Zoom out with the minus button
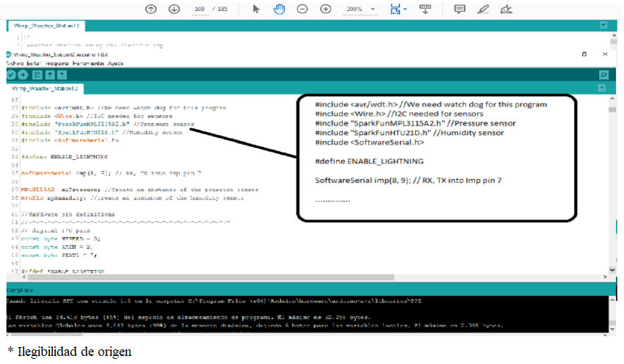 [x=302, y=9]
